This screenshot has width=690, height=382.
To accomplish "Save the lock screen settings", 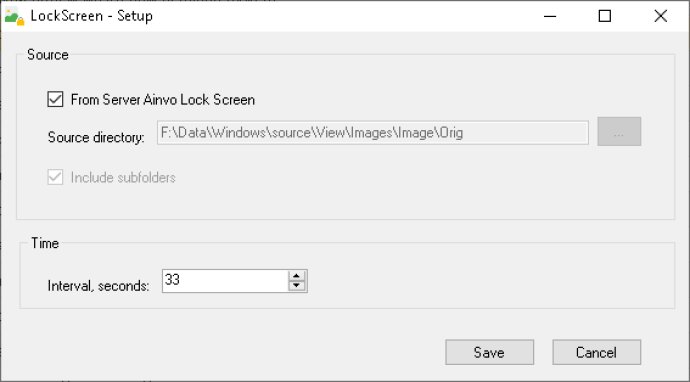I will pos(489,352).
